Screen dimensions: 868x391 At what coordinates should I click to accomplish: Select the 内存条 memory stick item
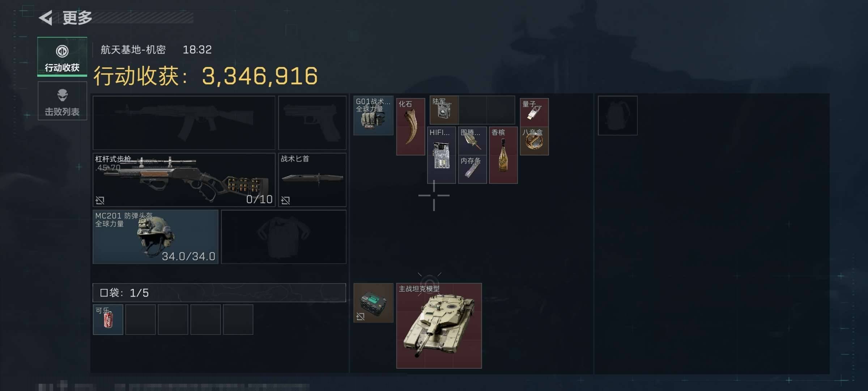(472, 169)
